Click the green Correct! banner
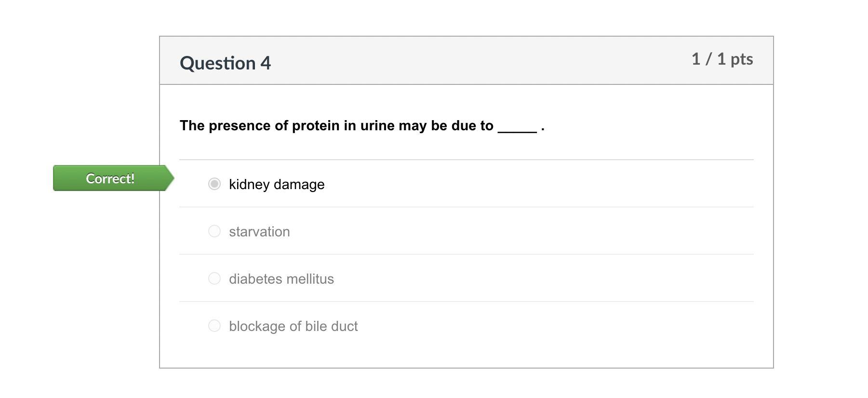The width and height of the screenshot is (868, 398). click(110, 178)
